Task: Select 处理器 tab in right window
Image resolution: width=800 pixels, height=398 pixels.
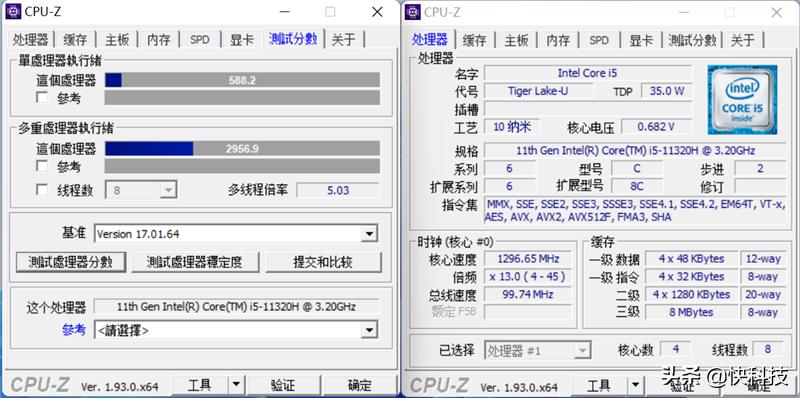Action: click(x=430, y=39)
